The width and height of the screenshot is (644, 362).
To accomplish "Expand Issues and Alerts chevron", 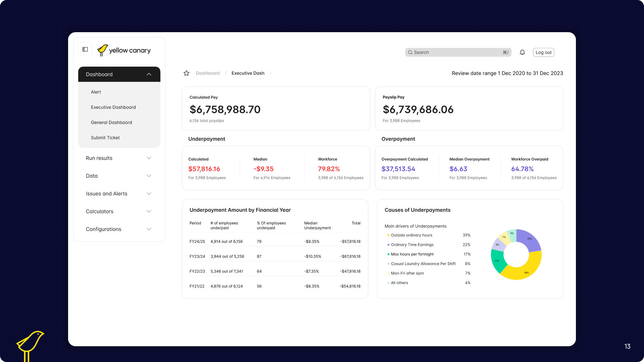I will [x=149, y=194].
